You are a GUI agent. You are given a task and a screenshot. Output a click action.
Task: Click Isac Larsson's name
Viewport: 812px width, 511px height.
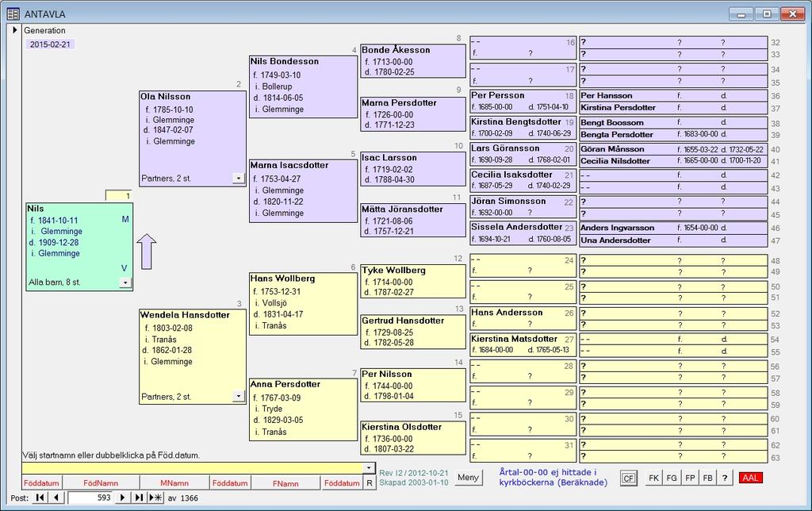pyautogui.click(x=389, y=158)
